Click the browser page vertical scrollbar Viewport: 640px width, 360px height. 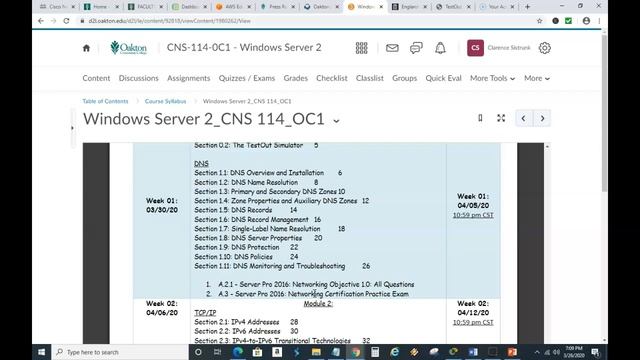[604, 112]
